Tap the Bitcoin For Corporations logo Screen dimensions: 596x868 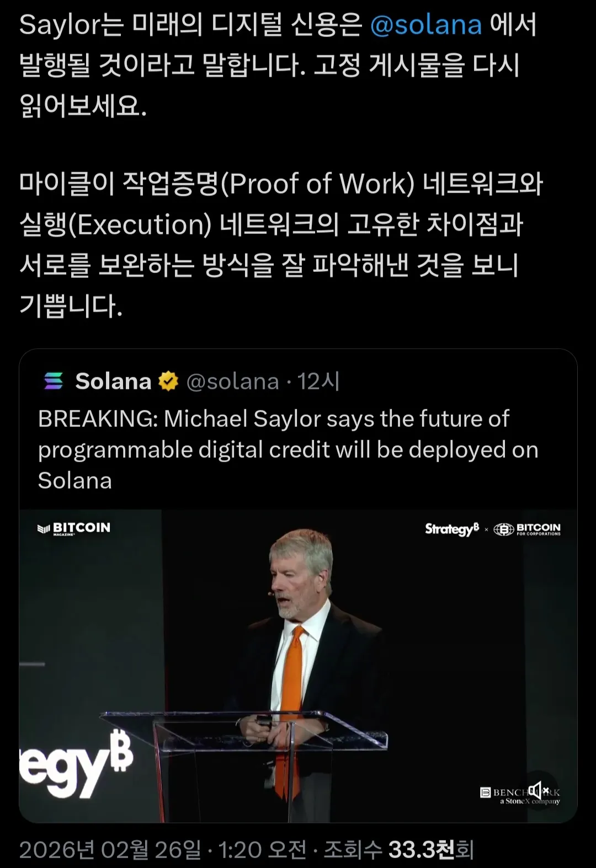pyautogui.click(x=527, y=529)
